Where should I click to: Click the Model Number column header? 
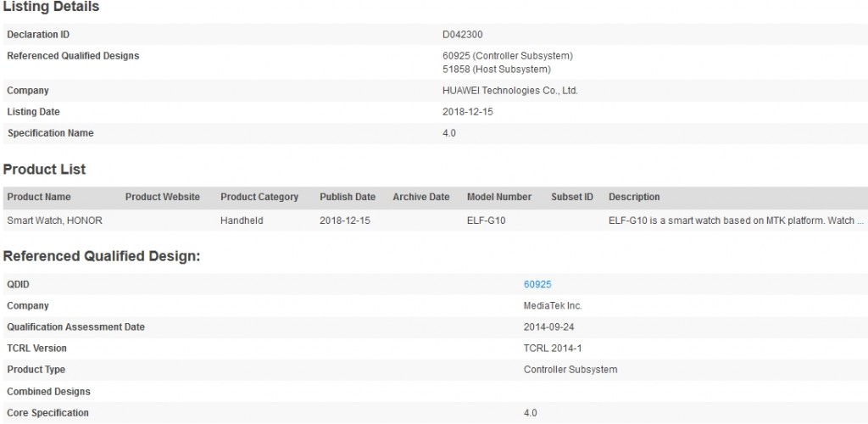pos(499,197)
